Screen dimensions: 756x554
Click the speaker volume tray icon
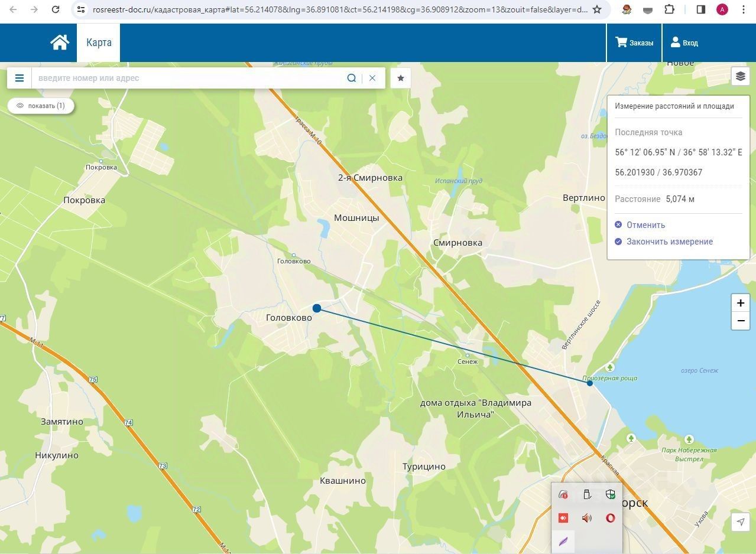coord(586,518)
